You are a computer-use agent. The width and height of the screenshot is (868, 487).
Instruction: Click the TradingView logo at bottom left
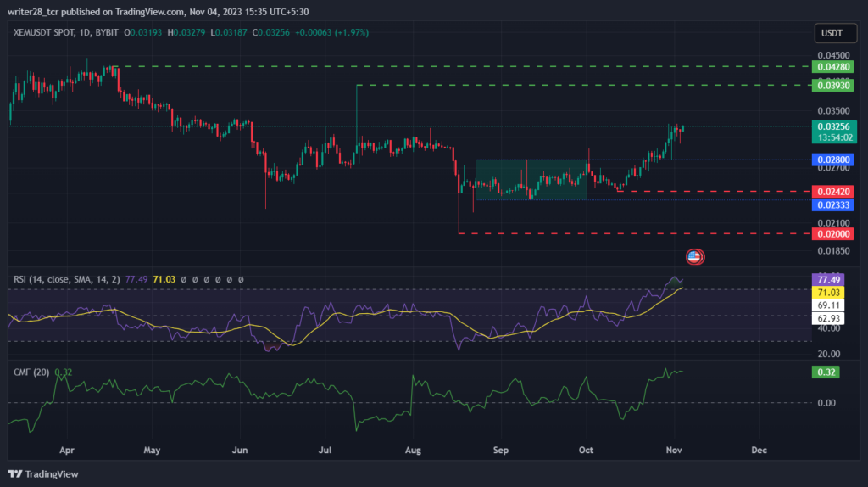click(43, 473)
